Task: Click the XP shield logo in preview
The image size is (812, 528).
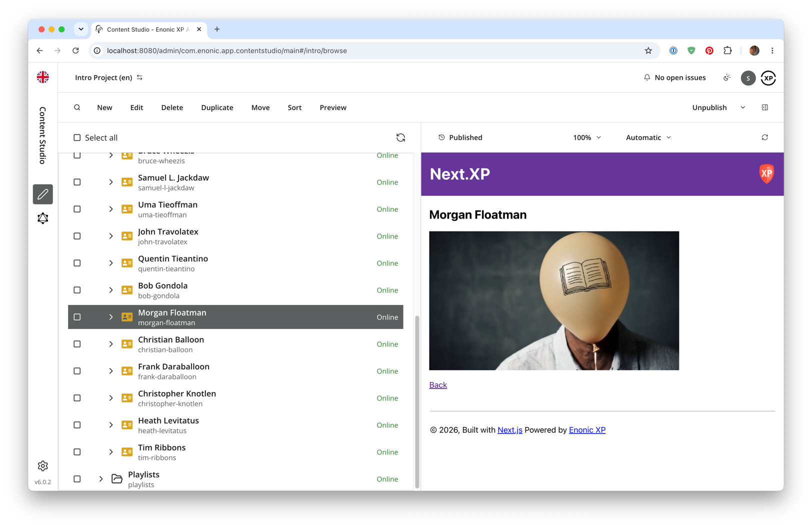Action: (766, 174)
